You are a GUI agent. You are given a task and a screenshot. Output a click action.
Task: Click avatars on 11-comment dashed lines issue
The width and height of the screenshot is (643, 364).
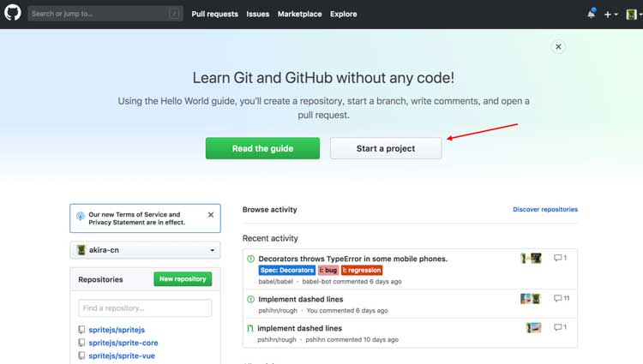[x=531, y=299]
